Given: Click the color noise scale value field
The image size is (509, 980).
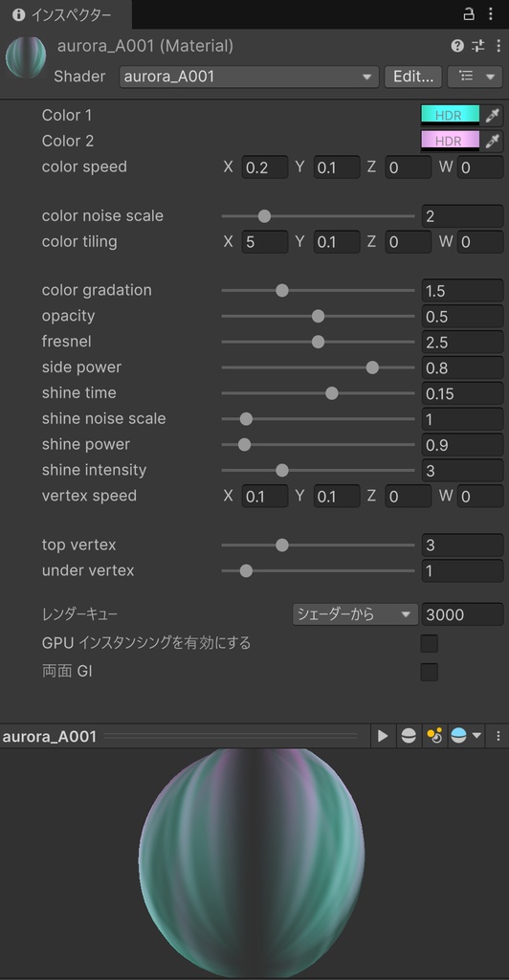Looking at the screenshot, I should pyautogui.click(x=462, y=216).
